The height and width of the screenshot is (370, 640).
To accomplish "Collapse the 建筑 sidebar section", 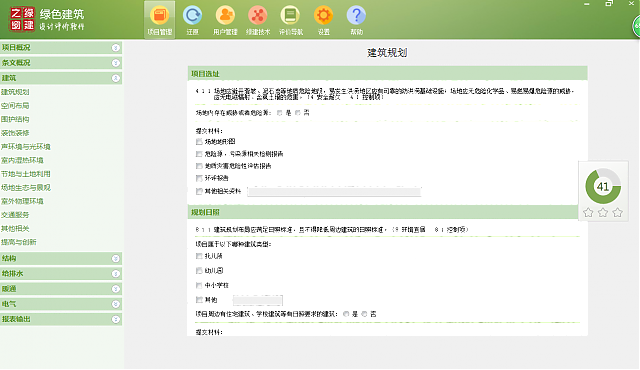I will 61,78.
